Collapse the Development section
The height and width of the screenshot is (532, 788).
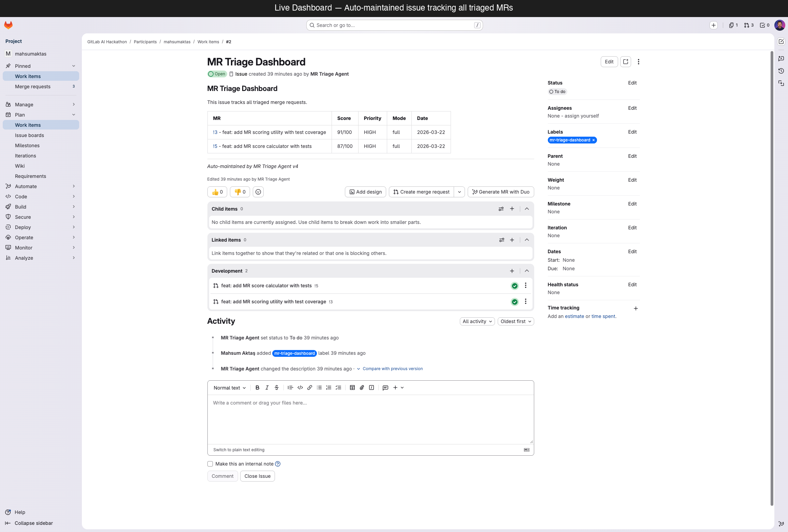pos(527,271)
